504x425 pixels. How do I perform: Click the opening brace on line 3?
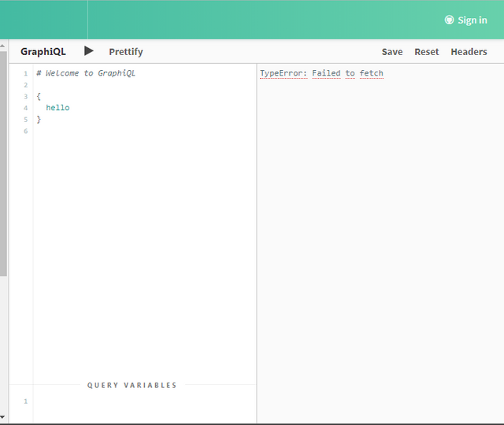tap(39, 96)
